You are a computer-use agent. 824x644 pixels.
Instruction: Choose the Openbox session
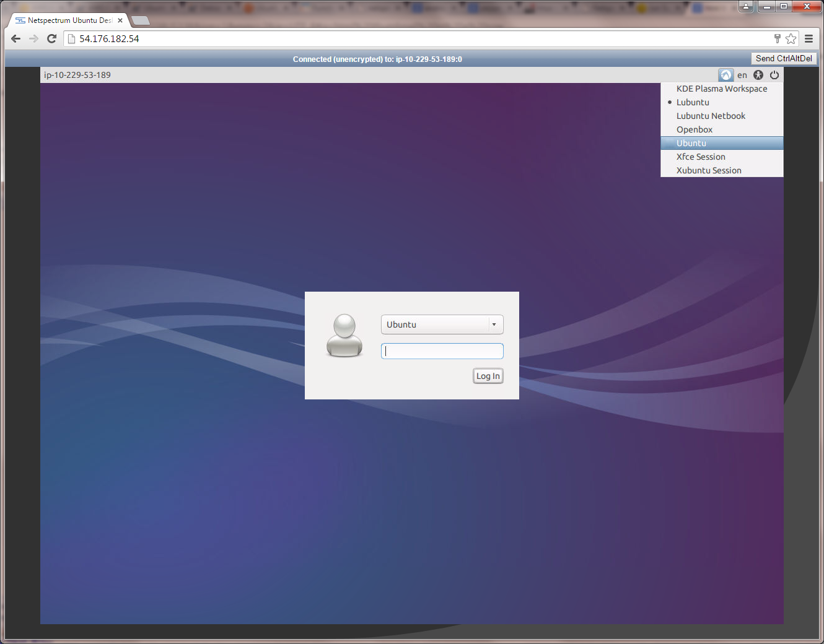coord(722,129)
